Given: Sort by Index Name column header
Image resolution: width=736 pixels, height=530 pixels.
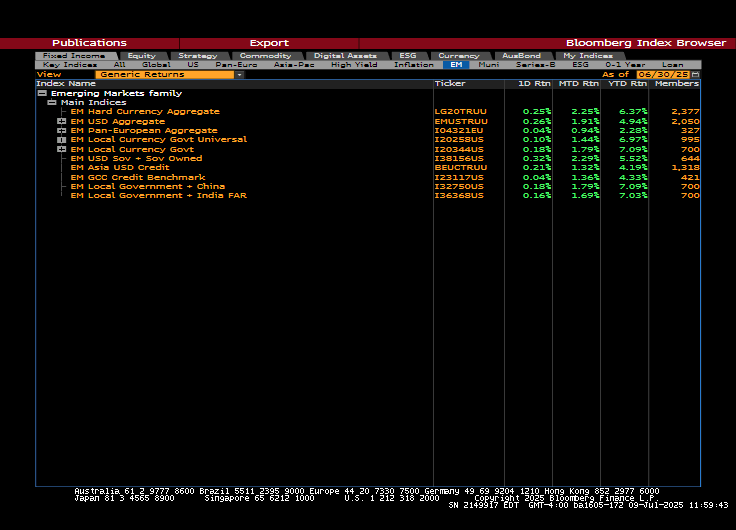Looking at the screenshot, I should click(66, 84).
